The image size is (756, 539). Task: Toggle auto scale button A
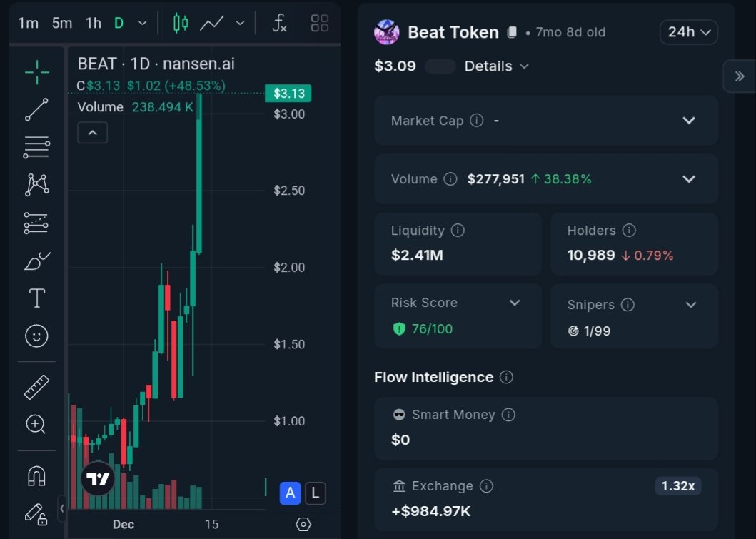pyautogui.click(x=290, y=493)
